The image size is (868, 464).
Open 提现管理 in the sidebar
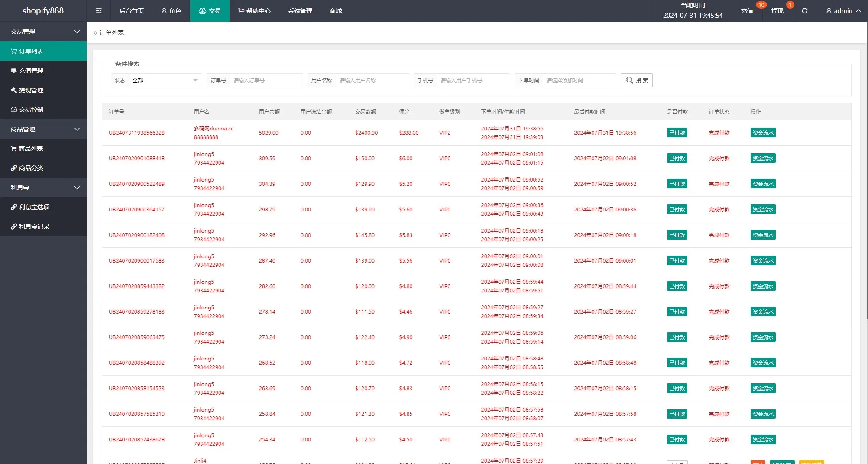click(x=43, y=90)
